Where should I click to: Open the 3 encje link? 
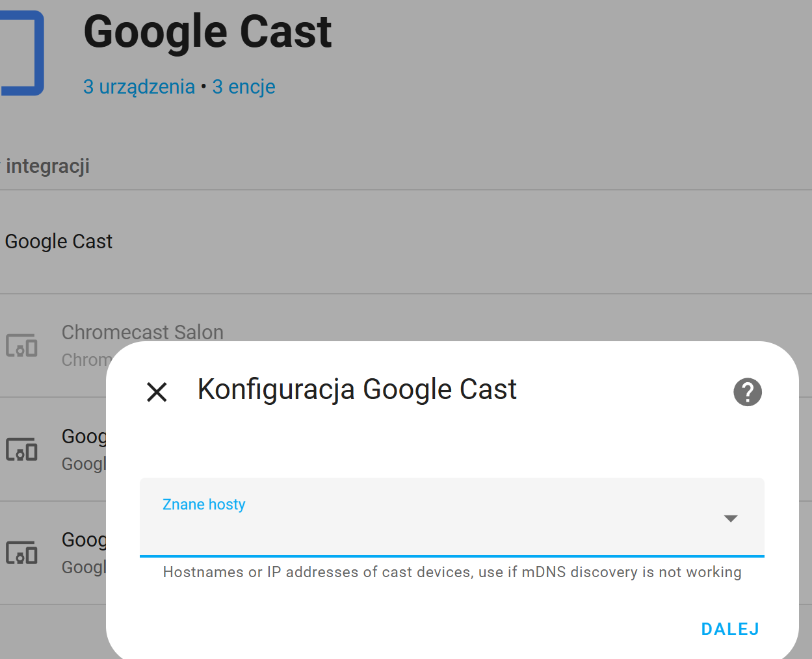pyautogui.click(x=244, y=86)
